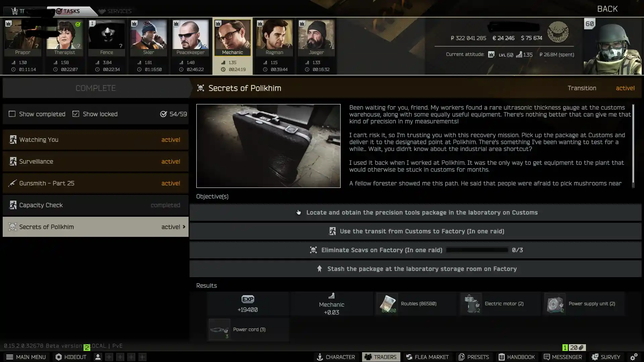Click the skull faction emblem icon

pyautogui.click(x=558, y=32)
